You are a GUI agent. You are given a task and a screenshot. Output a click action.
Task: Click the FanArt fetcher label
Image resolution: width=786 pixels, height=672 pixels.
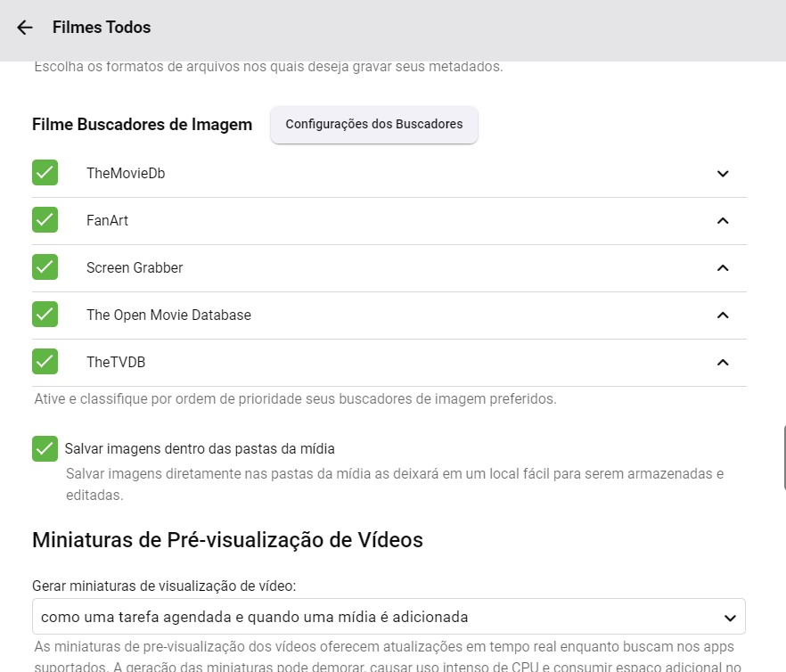pos(108,221)
